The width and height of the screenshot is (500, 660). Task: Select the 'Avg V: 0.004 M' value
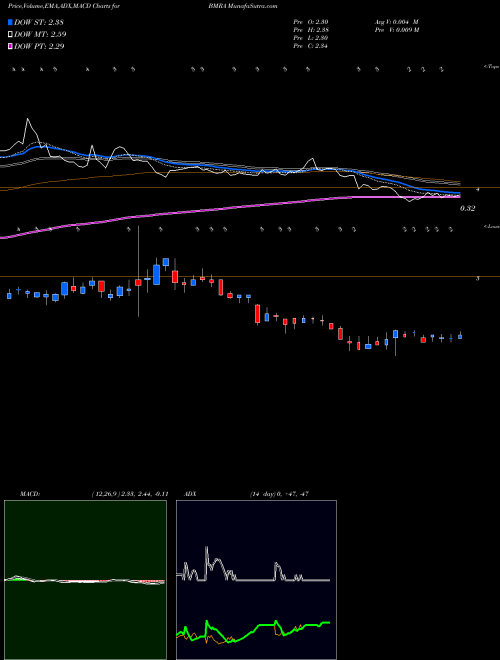click(x=396, y=22)
